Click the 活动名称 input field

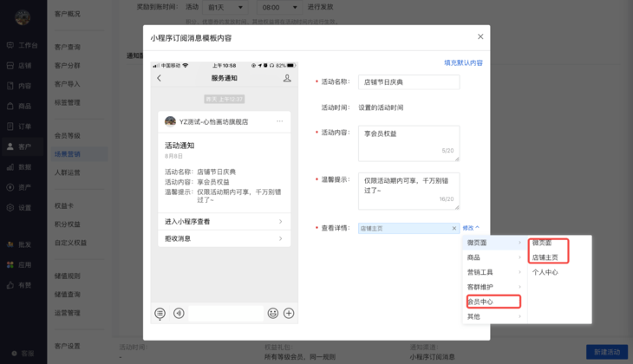point(408,82)
